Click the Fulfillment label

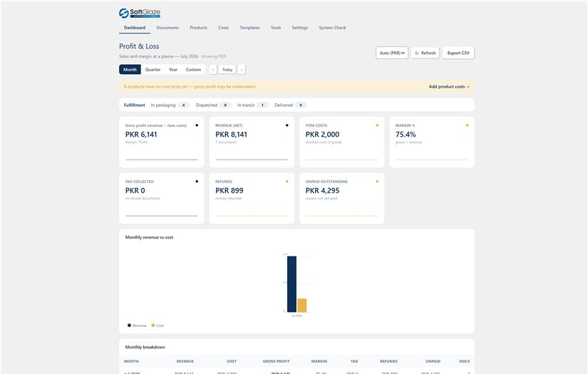(x=134, y=105)
